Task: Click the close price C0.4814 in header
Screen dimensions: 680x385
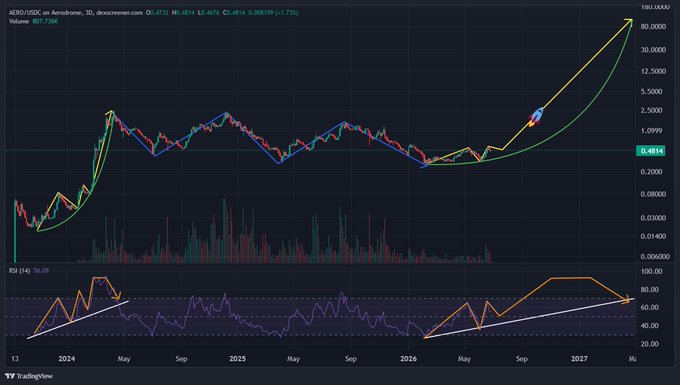Action: pyautogui.click(x=234, y=13)
